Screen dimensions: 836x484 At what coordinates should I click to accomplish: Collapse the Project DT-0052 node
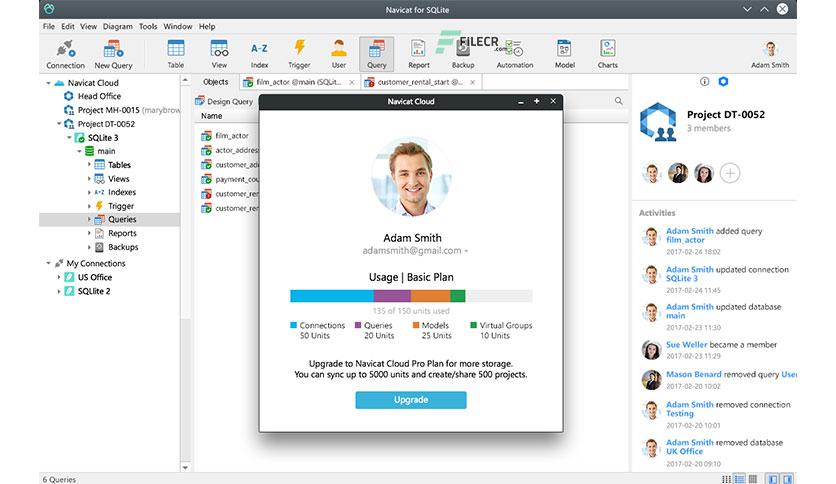coord(59,124)
